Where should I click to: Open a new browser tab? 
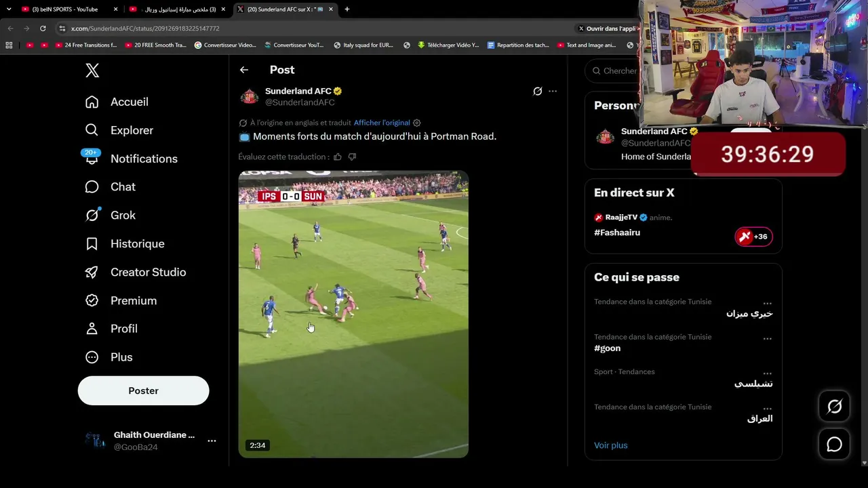click(347, 9)
